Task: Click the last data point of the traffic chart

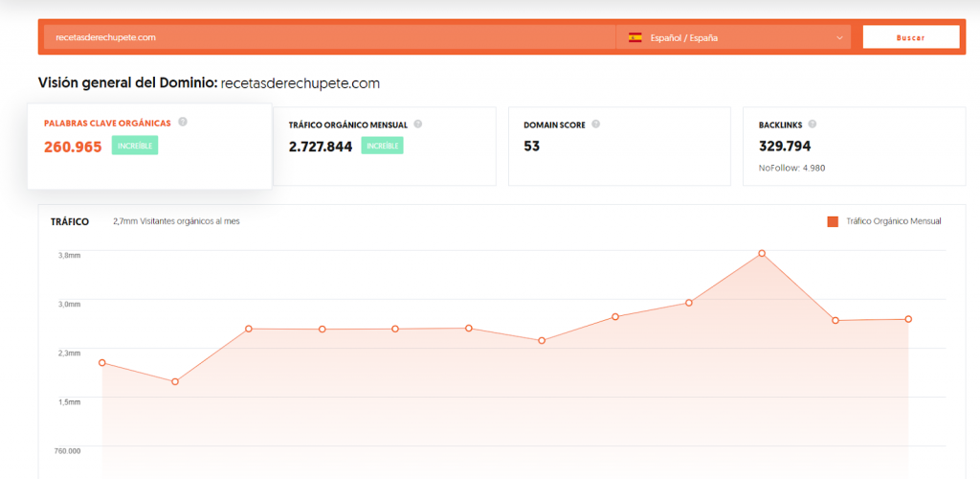Action: 908,319
